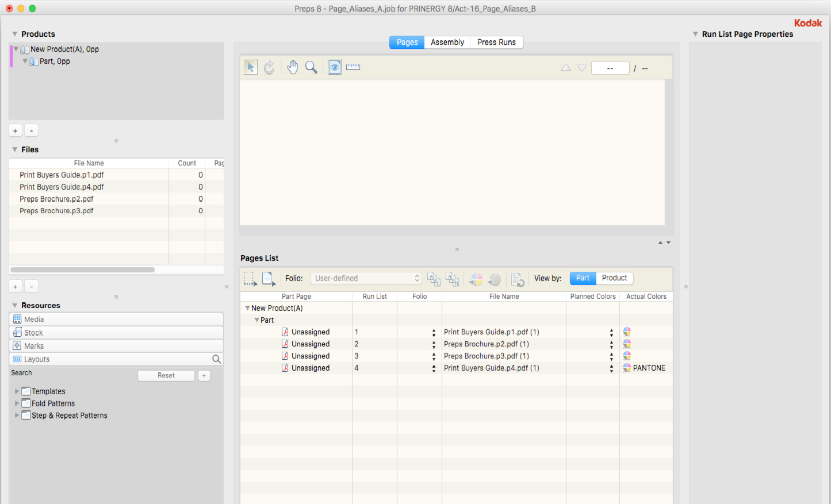Switch View by to Product
This screenshot has height=504, width=831.
click(615, 278)
